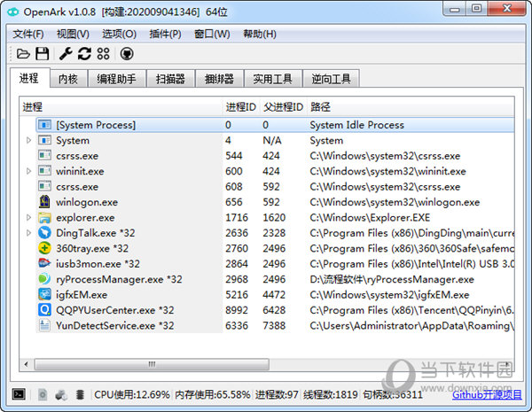Click the 句柄数:36311 status entry
532x412 pixels.
[393, 394]
